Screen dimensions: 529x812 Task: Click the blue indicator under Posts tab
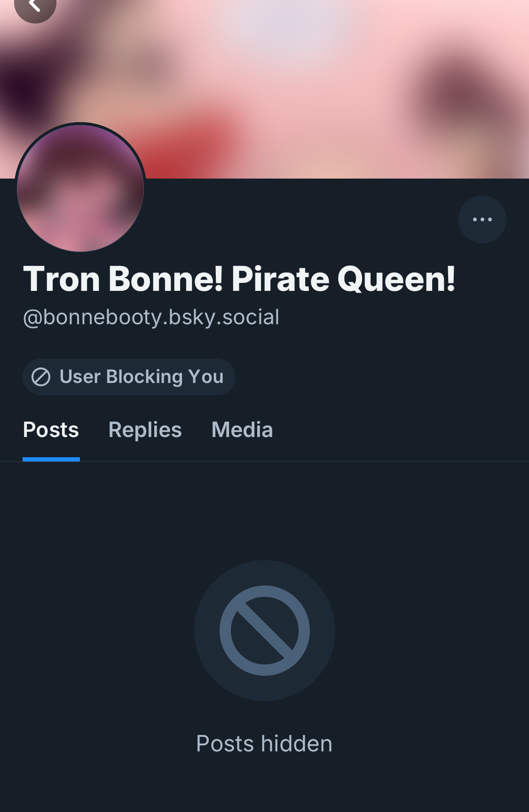(51, 459)
